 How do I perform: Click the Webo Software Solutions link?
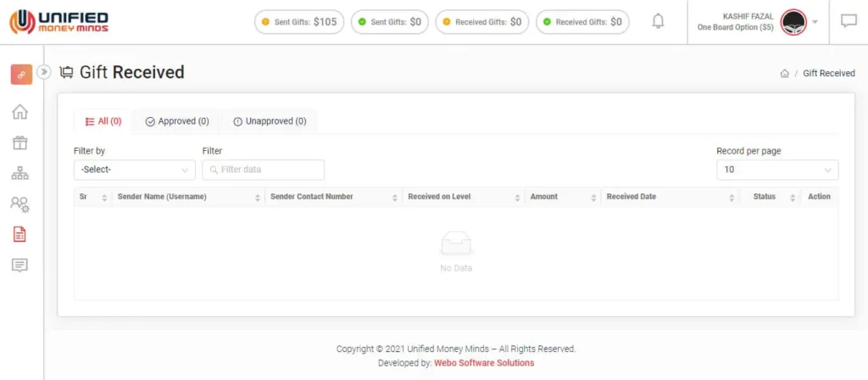484,363
